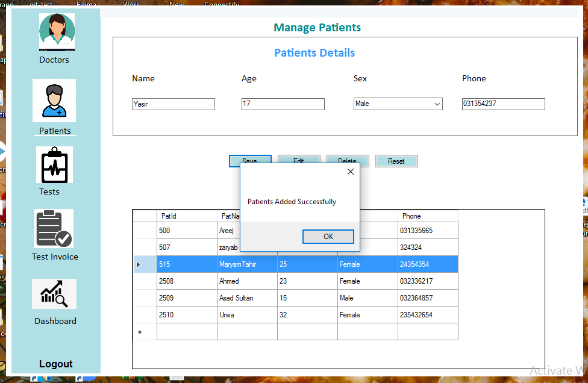Screen dimensions: 588x383
Task: Switch to the Figma tab
Action: (86, 3)
